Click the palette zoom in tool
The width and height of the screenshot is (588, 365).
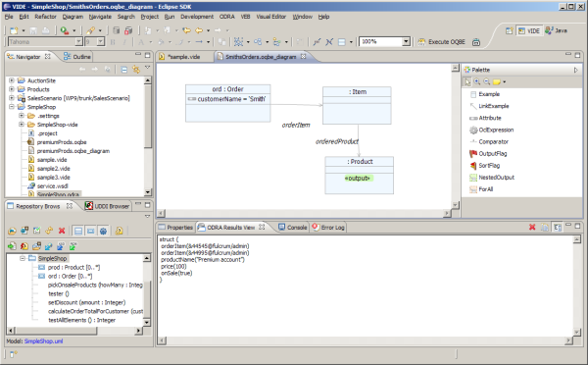(477, 81)
